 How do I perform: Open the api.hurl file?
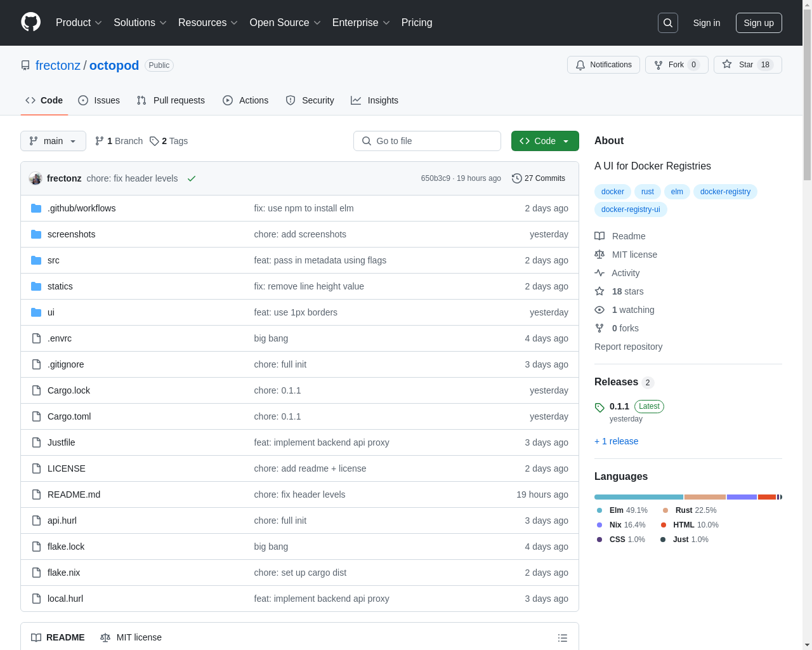pos(62,521)
